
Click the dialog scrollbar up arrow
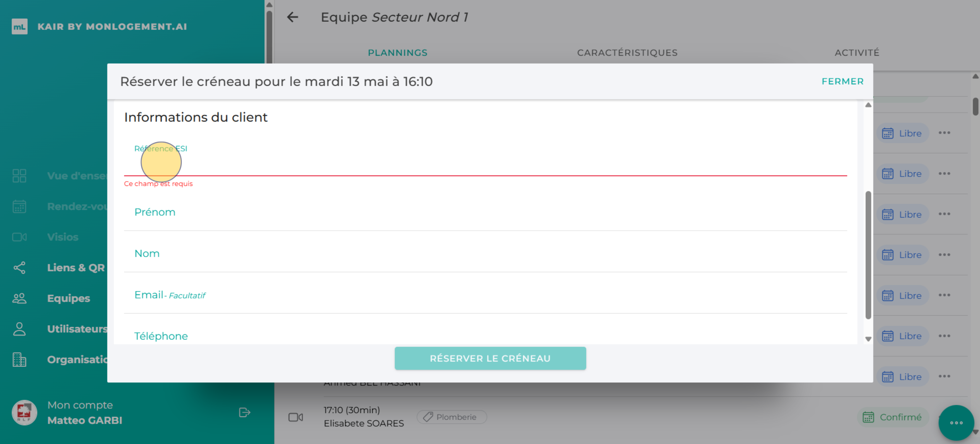coord(868,105)
